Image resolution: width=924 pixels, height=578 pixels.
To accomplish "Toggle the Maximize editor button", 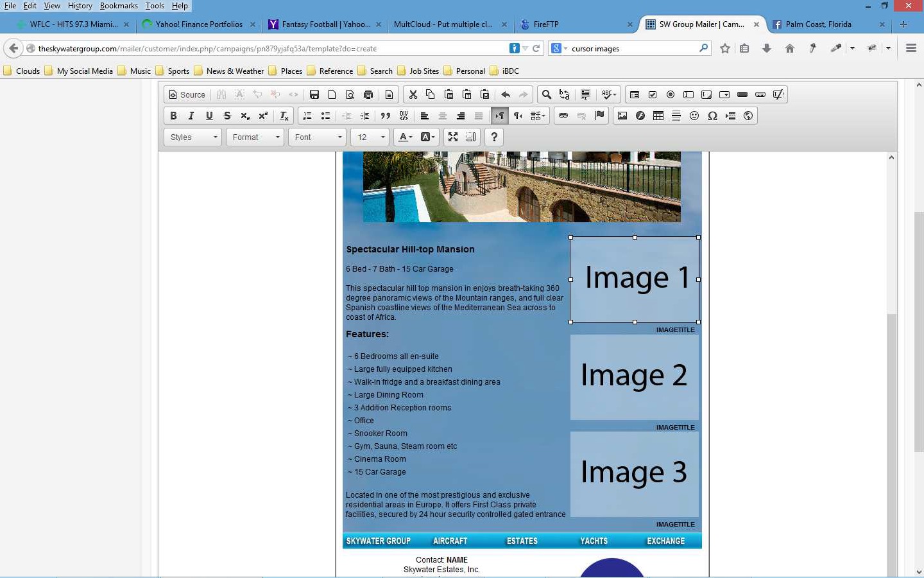I will click(x=453, y=137).
